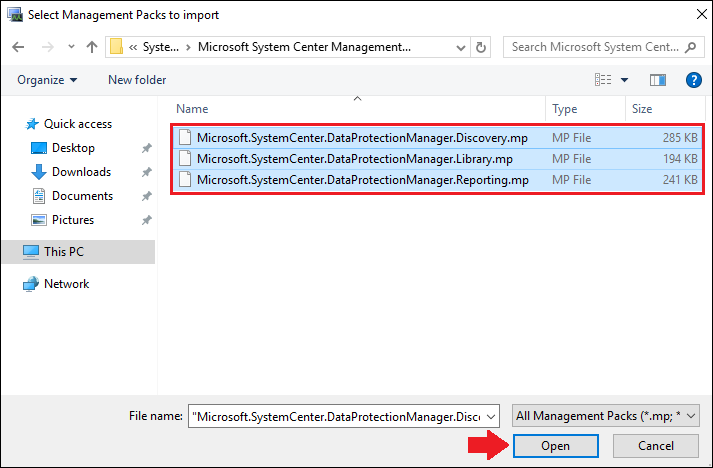Sort files by Size column
The height and width of the screenshot is (468, 713).
click(x=642, y=109)
